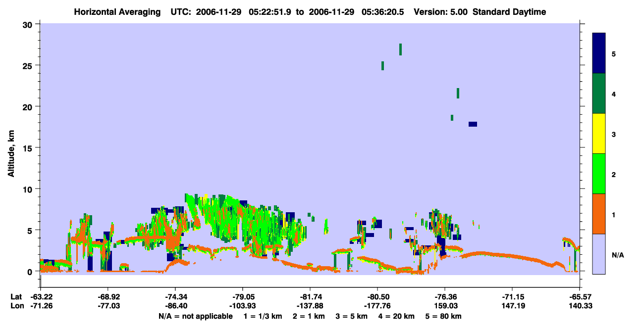Click legend text '5 = 80 km'
644x330 pixels.
tap(443, 316)
